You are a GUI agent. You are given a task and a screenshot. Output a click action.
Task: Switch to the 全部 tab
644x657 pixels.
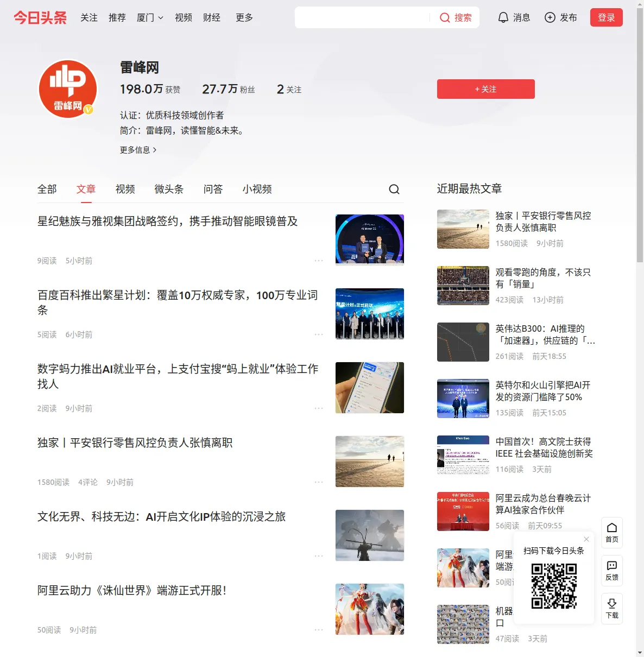(47, 189)
